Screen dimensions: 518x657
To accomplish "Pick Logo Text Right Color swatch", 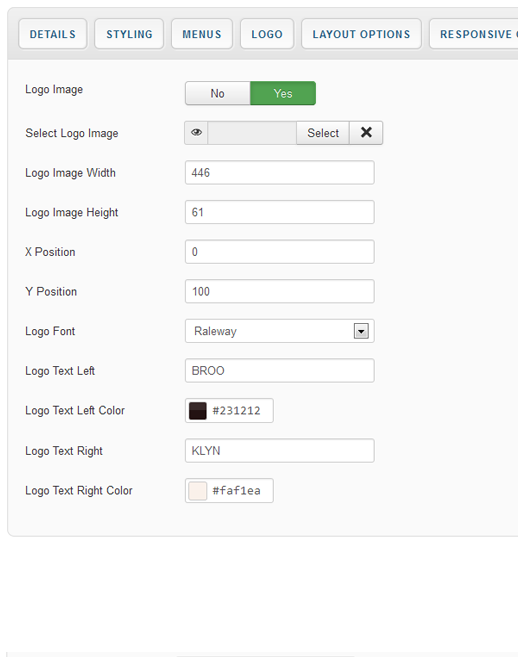I will coord(198,491).
